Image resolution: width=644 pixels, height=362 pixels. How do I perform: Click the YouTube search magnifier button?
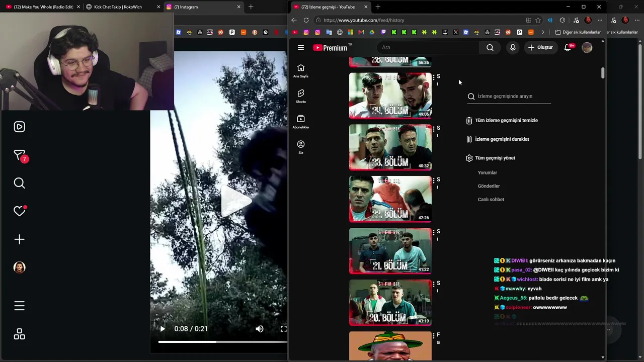pyautogui.click(x=490, y=48)
